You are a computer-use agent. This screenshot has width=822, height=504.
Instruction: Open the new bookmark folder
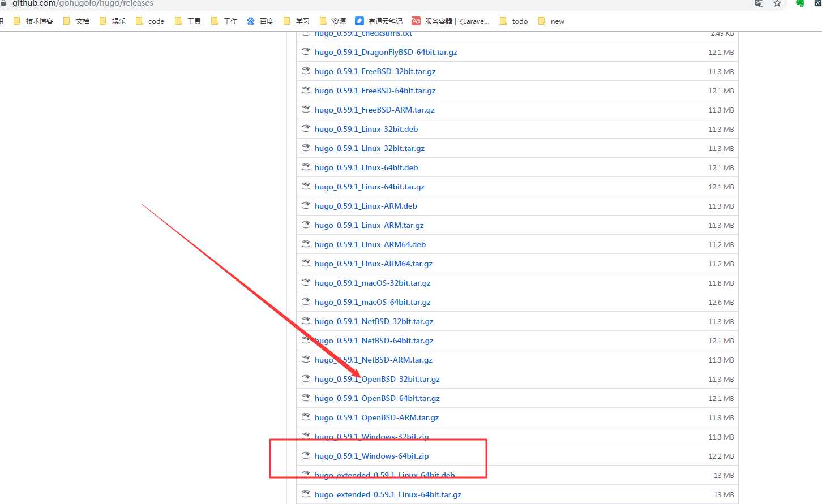point(551,21)
